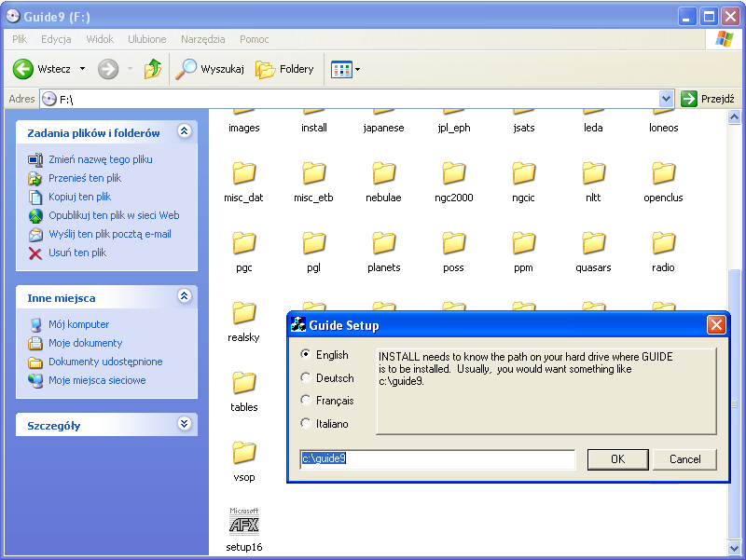Go up one folder level icon

(x=153, y=69)
